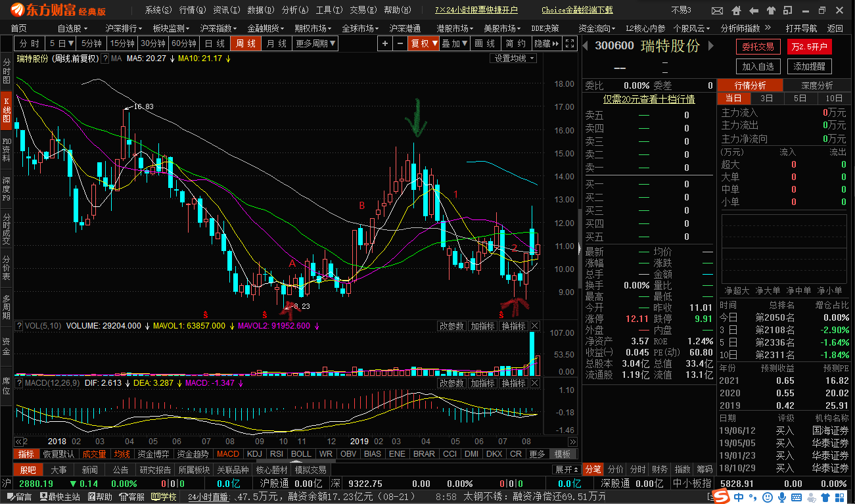Click VOL panel 改参数 button

click(x=451, y=326)
